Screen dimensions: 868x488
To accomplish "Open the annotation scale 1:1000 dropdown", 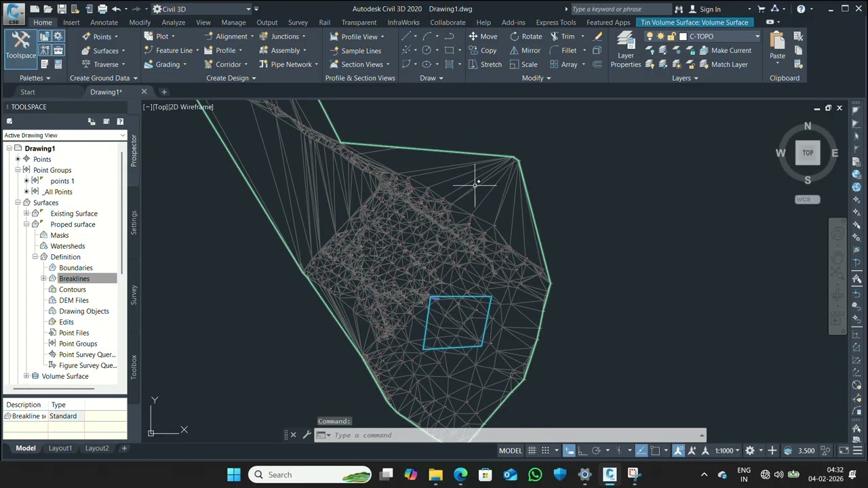I will click(x=728, y=451).
